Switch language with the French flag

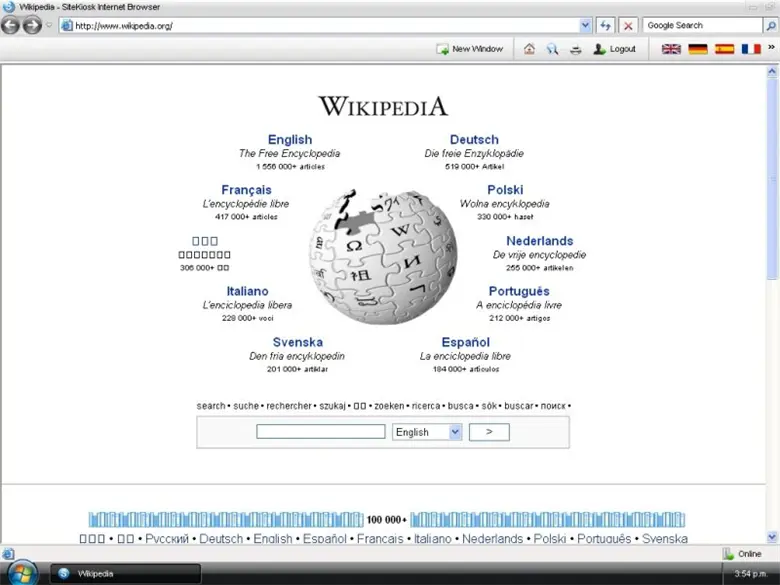751,49
